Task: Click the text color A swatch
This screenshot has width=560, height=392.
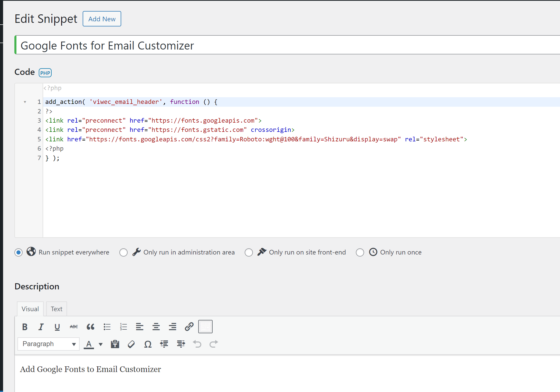Action: tap(89, 344)
